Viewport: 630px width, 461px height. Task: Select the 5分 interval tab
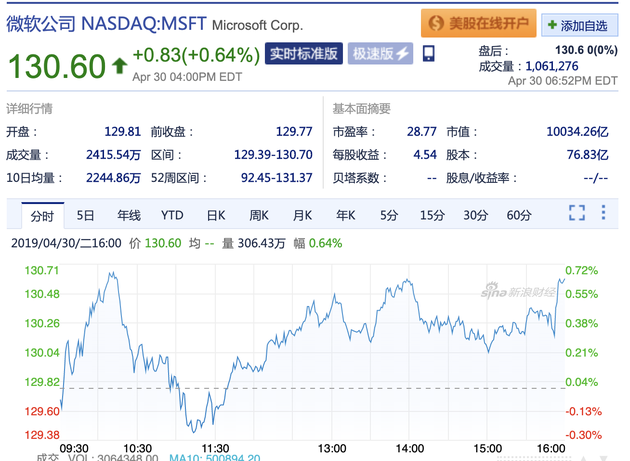point(389,216)
